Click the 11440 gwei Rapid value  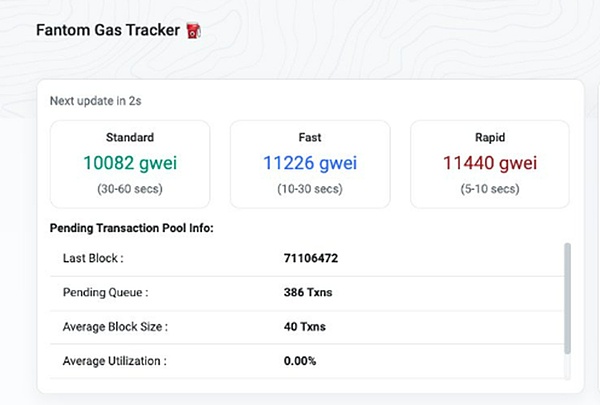pos(490,163)
